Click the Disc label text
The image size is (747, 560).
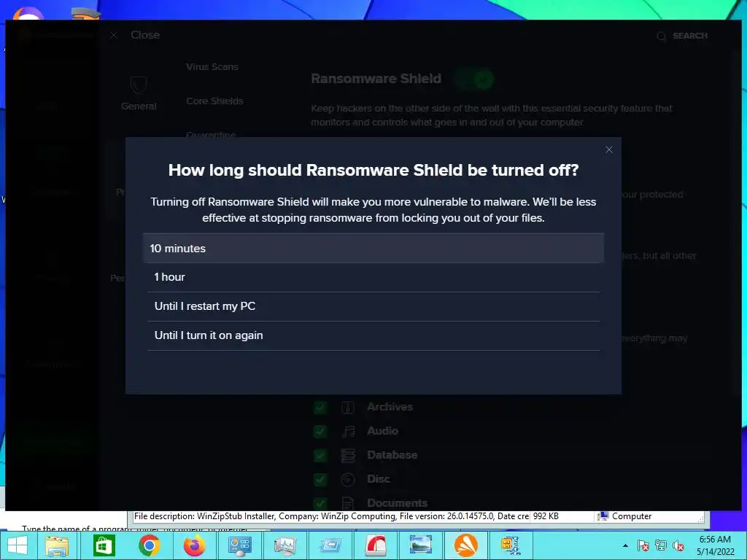pos(379,478)
